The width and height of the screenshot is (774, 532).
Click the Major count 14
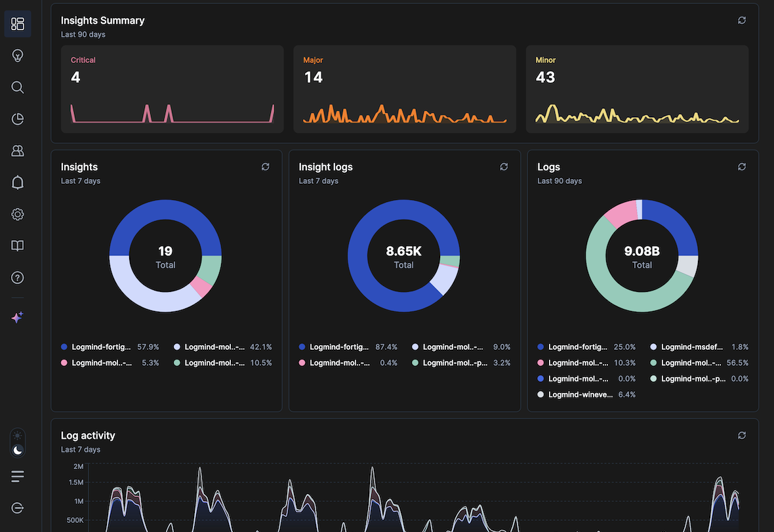314,77
